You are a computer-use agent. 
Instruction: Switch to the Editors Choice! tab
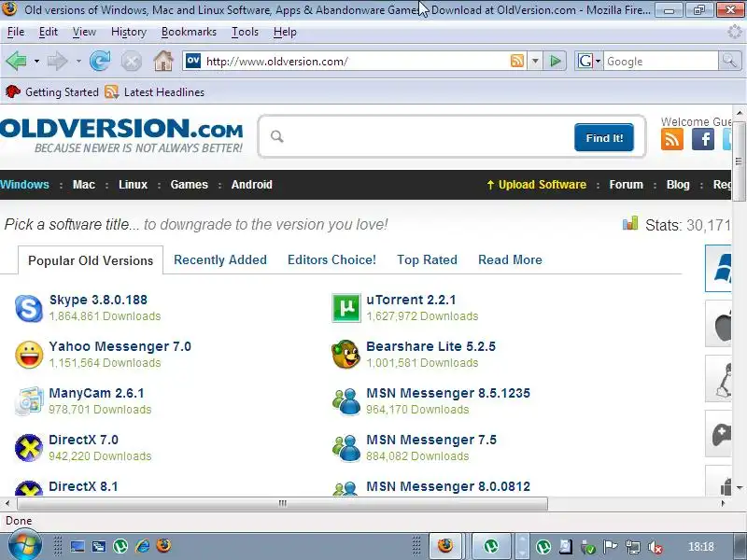[331, 260]
